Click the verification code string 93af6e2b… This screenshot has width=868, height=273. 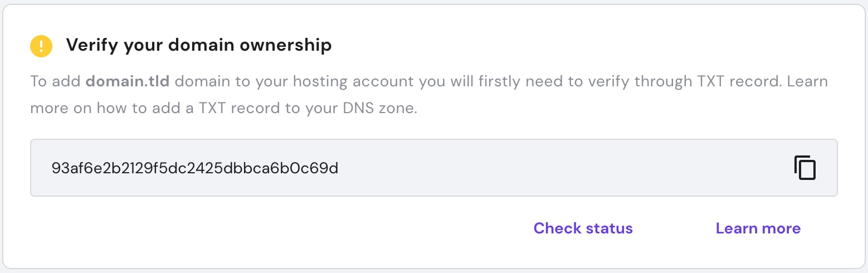pyautogui.click(x=194, y=168)
